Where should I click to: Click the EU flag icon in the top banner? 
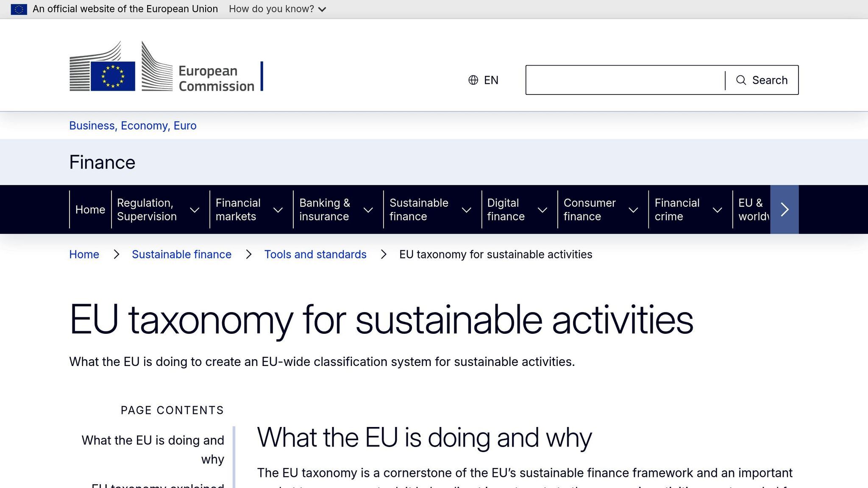(x=19, y=8)
